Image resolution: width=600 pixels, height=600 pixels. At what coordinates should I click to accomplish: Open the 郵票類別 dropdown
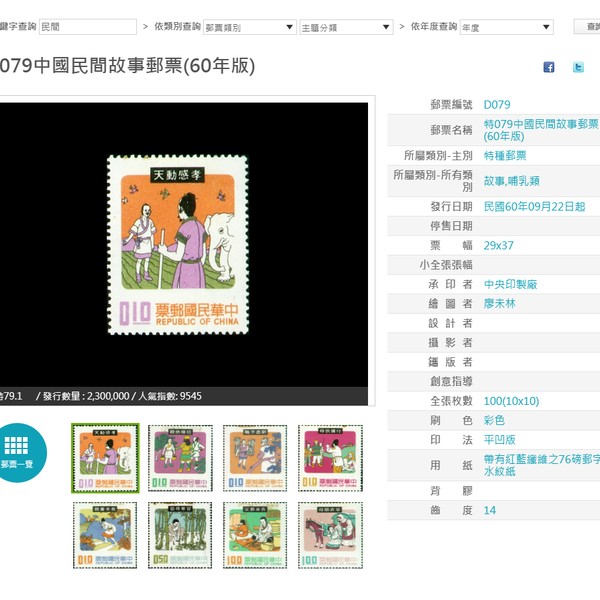(249, 27)
